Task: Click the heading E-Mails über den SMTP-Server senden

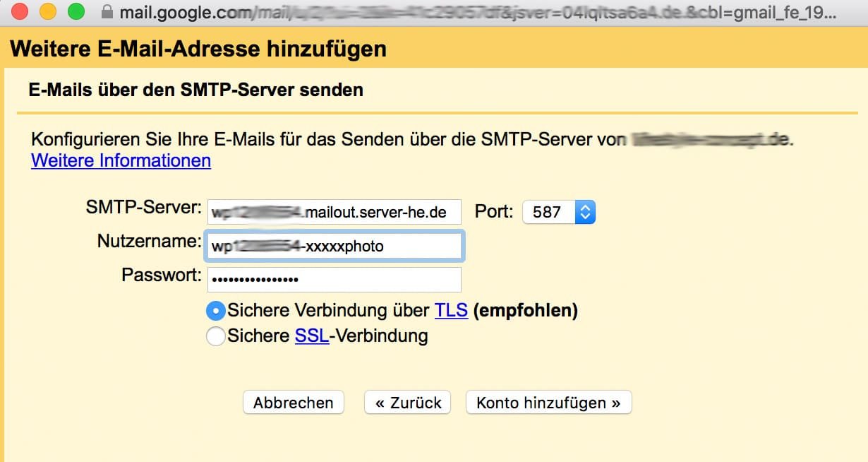Action: 196,90
